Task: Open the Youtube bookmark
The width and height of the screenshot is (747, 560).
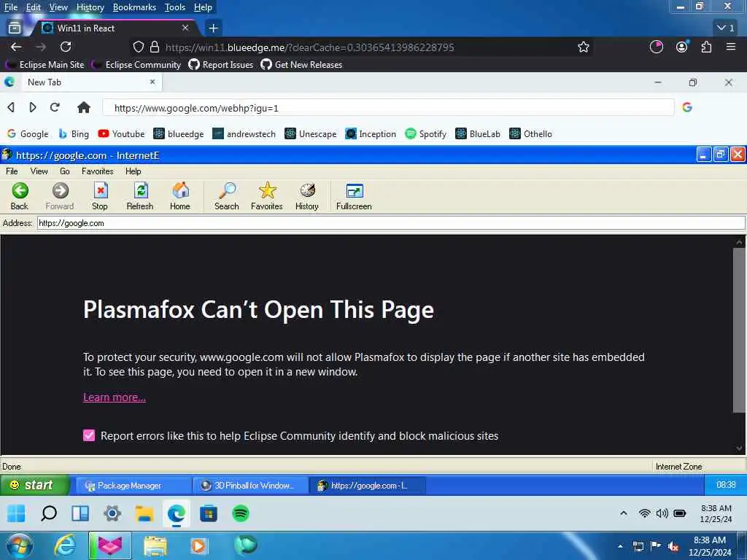Action: point(122,134)
